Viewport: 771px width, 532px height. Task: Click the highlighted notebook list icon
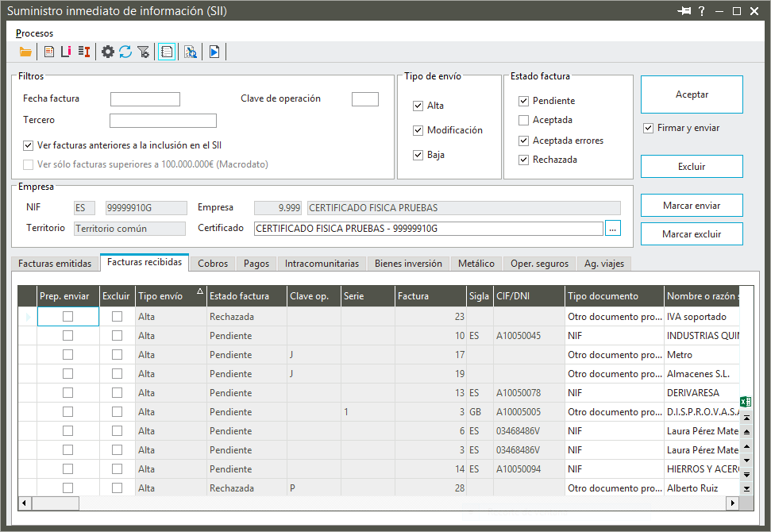(167, 52)
